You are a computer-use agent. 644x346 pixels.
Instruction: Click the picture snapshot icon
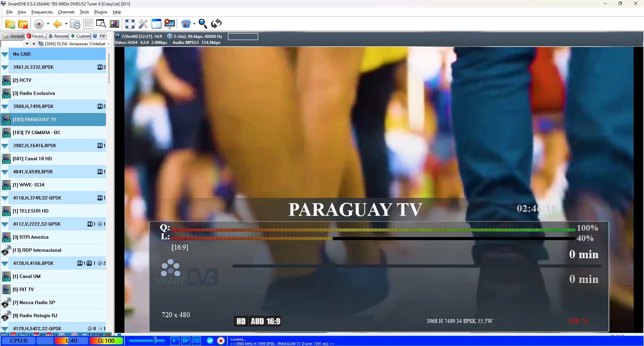(186, 24)
